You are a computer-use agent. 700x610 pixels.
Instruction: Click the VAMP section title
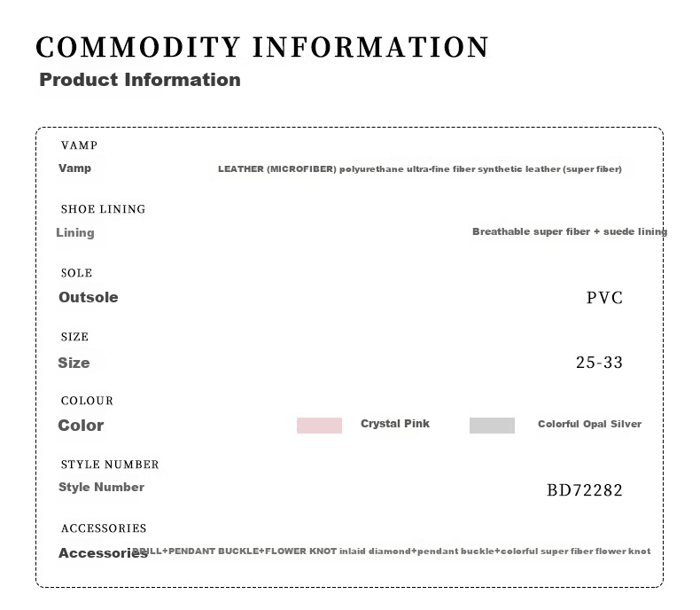80,145
